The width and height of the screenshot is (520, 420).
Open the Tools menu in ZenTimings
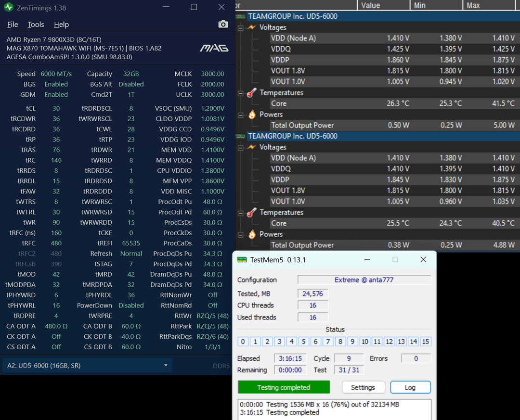(x=36, y=25)
